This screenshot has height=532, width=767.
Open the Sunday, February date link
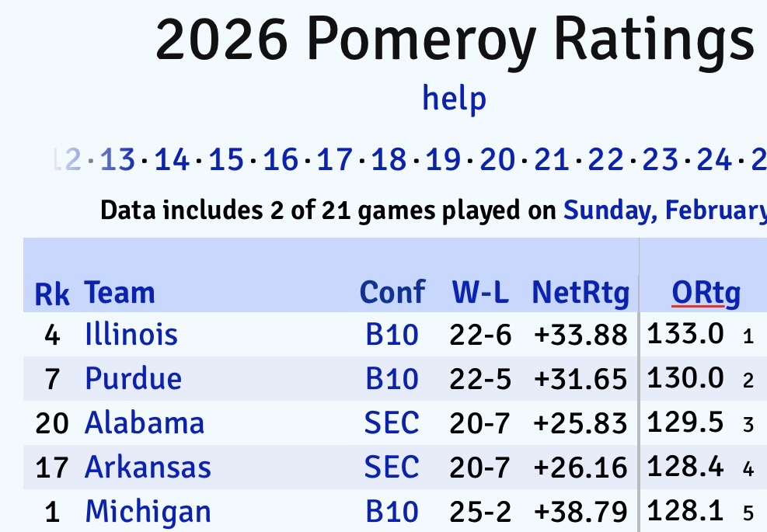(664, 210)
